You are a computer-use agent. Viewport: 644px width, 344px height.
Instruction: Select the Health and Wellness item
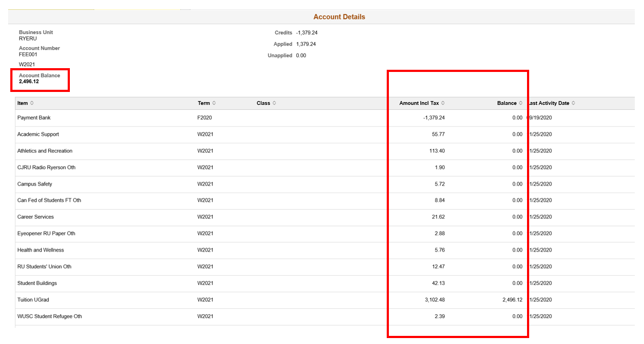pyautogui.click(x=41, y=250)
